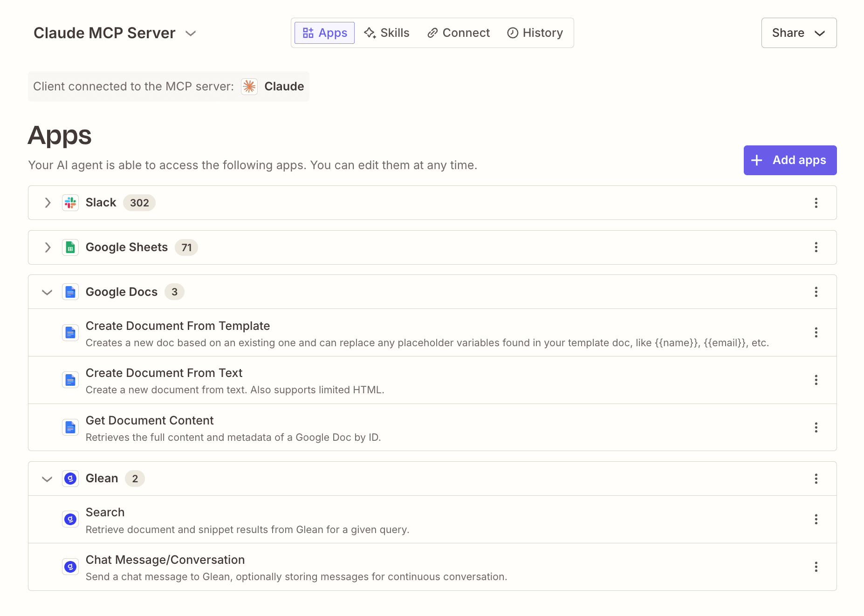
Task: Open the Slack row three-dot menu
Action: (x=816, y=203)
